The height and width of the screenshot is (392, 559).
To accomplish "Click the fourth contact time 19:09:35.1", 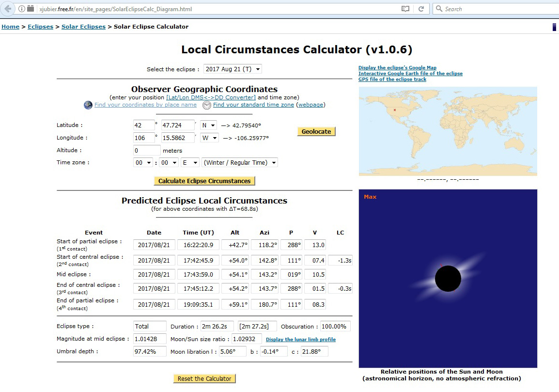I will [198, 304].
